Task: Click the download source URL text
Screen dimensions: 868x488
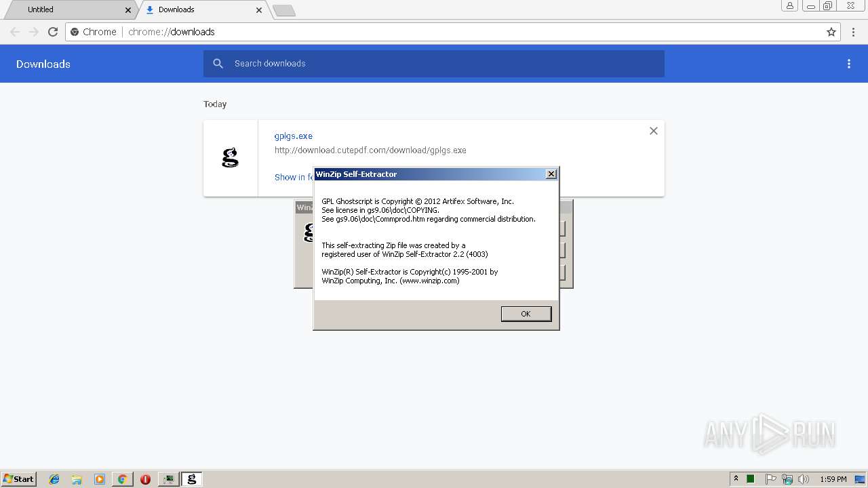Action: [370, 150]
